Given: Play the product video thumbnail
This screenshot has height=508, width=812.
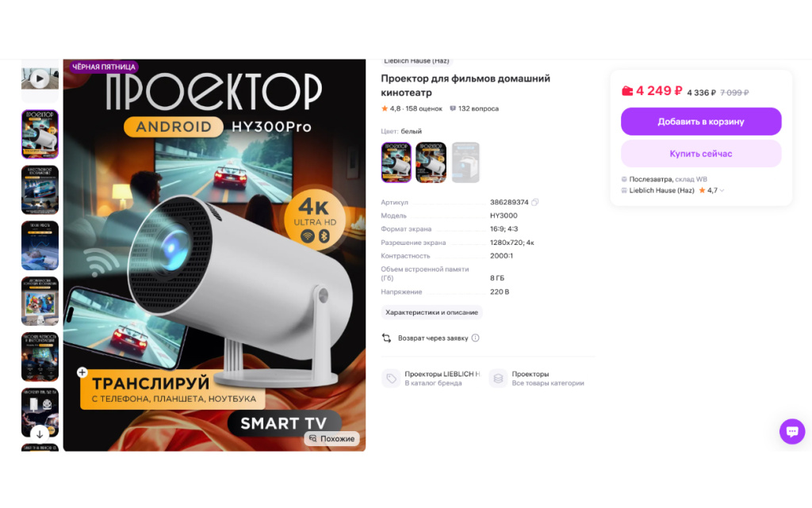Looking at the screenshot, I should tap(40, 79).
